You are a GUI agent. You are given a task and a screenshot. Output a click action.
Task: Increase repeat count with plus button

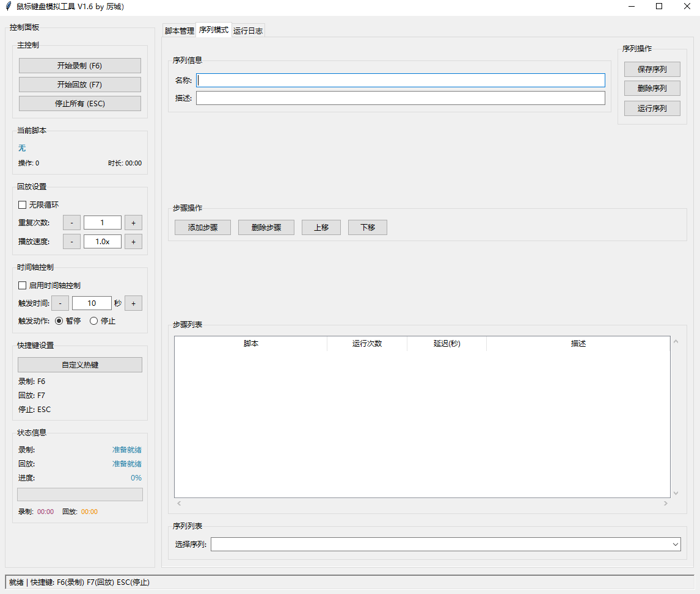(133, 223)
